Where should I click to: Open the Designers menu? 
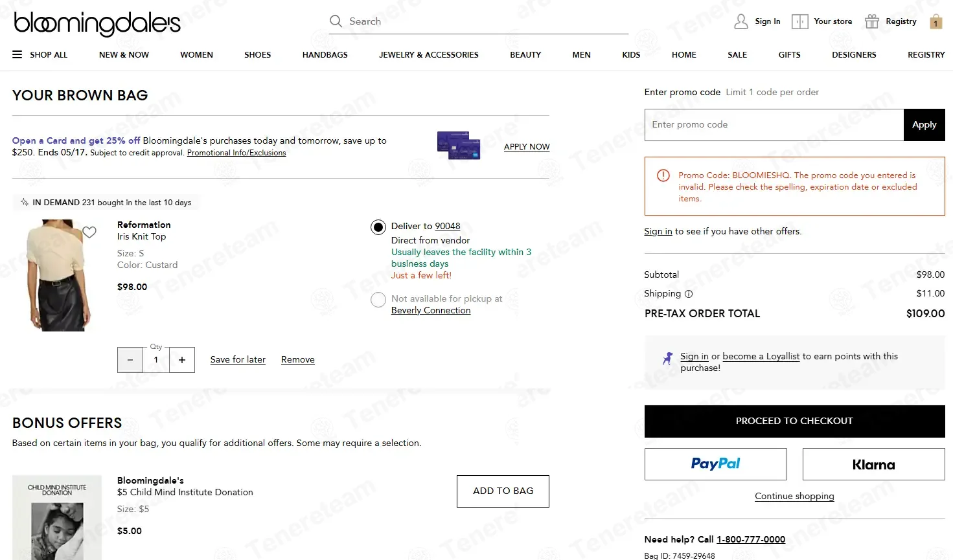(854, 55)
